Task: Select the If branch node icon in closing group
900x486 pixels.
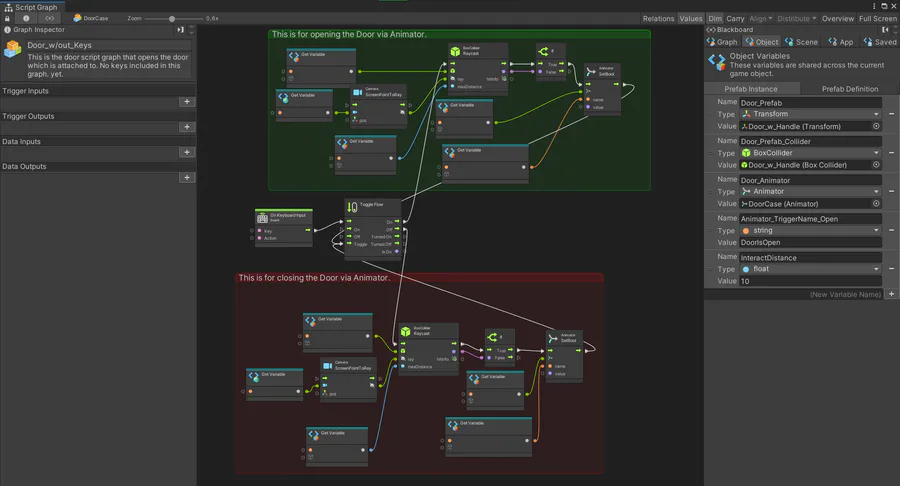Action: pos(492,337)
